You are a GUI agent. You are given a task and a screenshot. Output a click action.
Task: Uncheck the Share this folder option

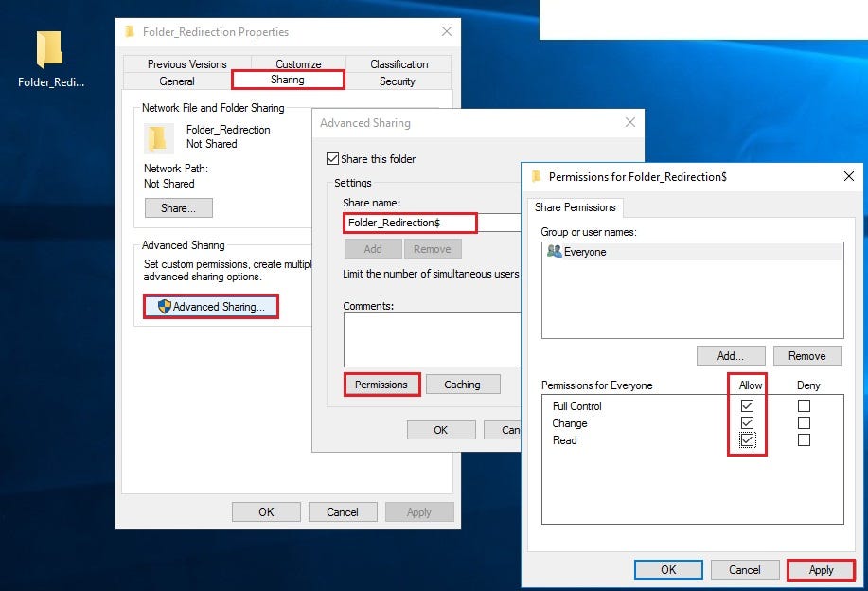[x=331, y=159]
